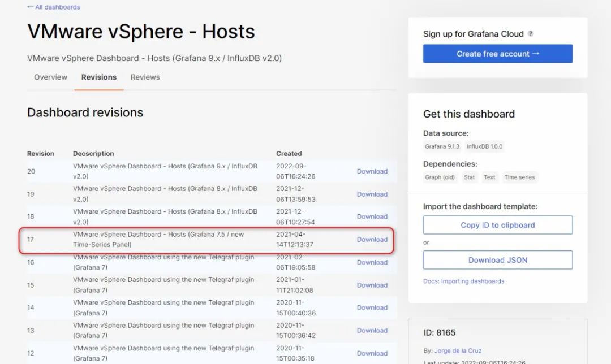Viewport: 611px width, 364px height.
Task: Download revision 15
Action: [x=372, y=285]
